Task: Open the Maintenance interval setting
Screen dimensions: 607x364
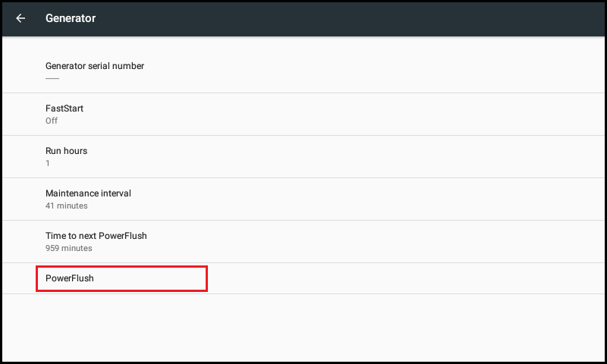Action: tap(303, 199)
